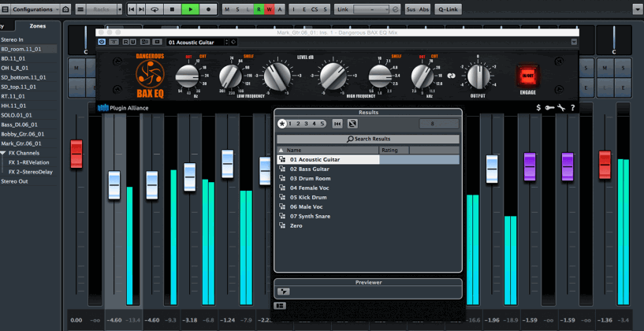
Task: Toggle the red IN/OUT Engage button
Action: [x=527, y=76]
